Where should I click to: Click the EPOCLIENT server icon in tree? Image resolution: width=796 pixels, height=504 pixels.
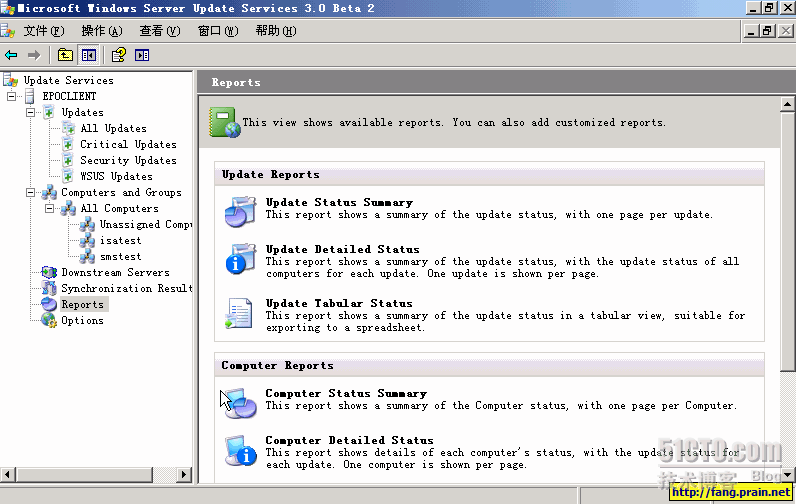[x=30, y=96]
